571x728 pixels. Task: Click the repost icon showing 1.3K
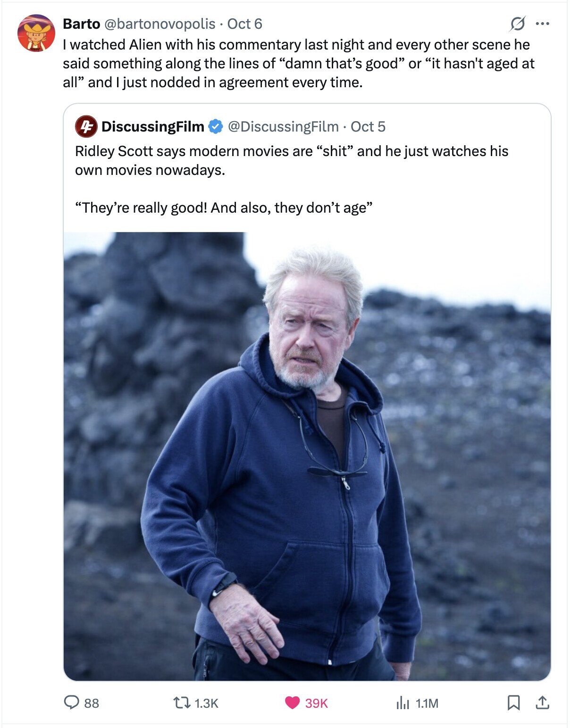(x=183, y=703)
